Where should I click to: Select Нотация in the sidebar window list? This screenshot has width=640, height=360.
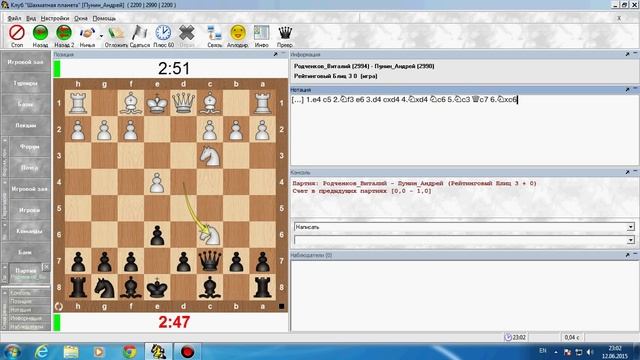click(20, 310)
